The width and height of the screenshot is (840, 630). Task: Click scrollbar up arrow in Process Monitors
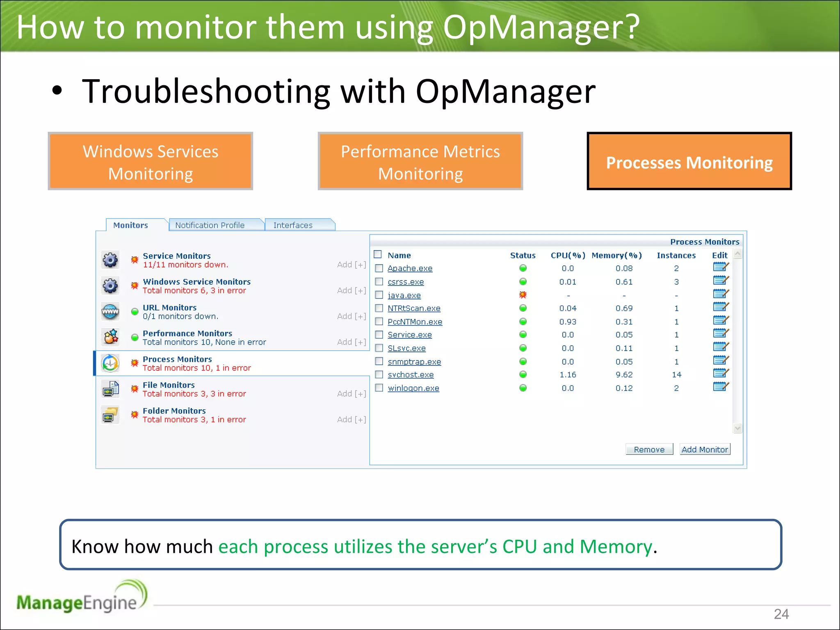(x=738, y=254)
